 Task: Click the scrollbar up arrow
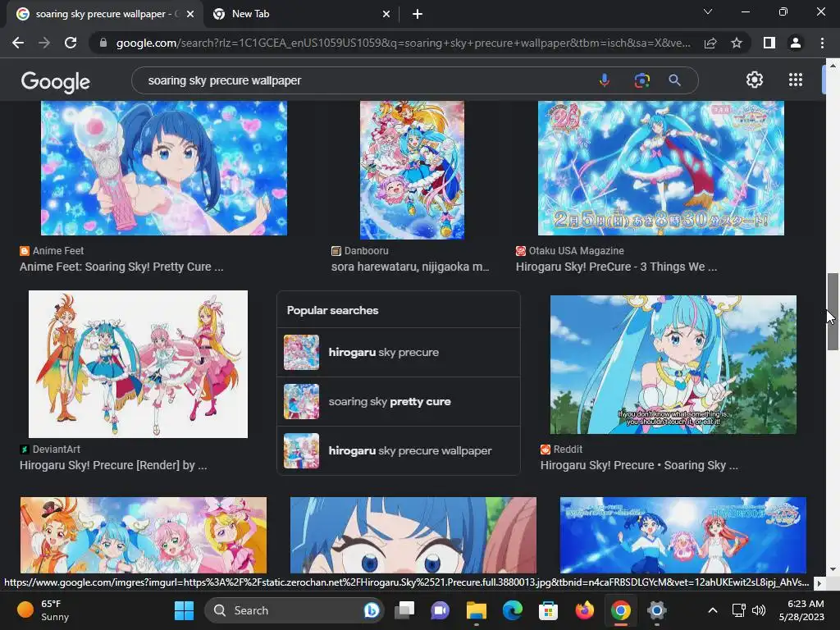tap(833, 66)
